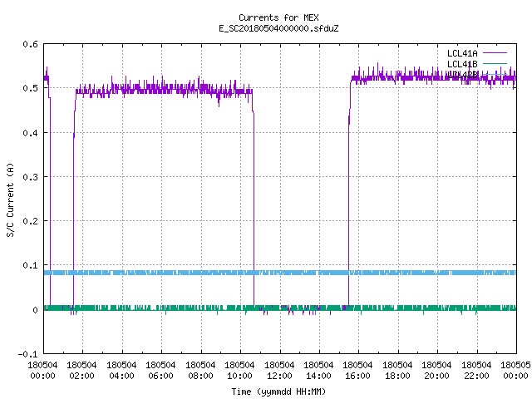The image size is (532, 399).
Task: Click the '180504 20:00' x-axis tick label
Action: pos(436,371)
